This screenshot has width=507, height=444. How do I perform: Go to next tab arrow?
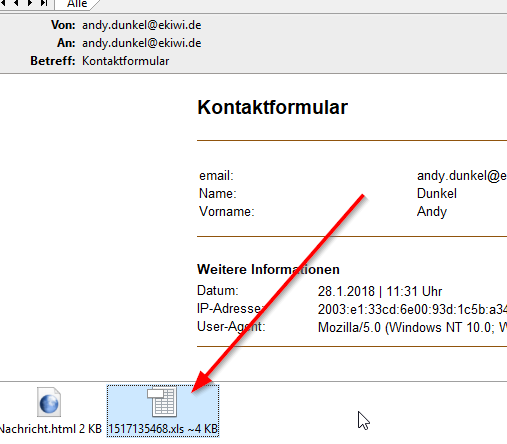[30, 3]
